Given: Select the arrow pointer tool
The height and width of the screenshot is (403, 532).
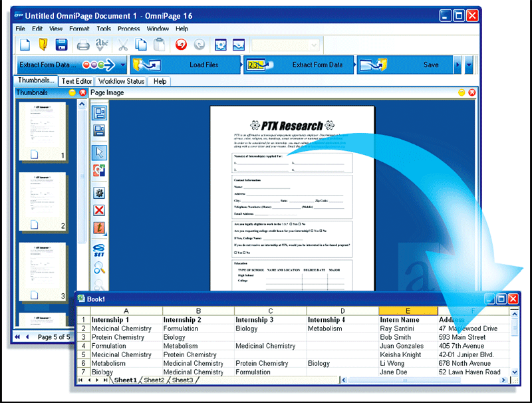Looking at the screenshot, I should pos(100,152).
